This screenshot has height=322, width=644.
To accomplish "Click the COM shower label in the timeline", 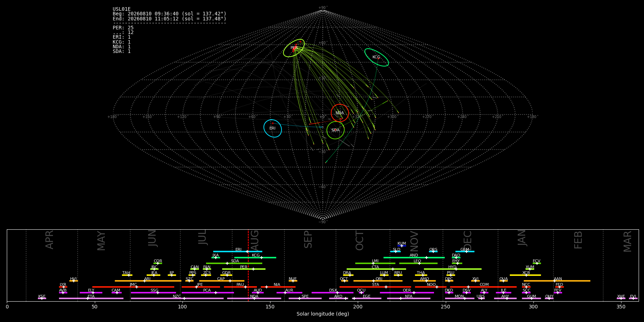I will click(484, 285).
